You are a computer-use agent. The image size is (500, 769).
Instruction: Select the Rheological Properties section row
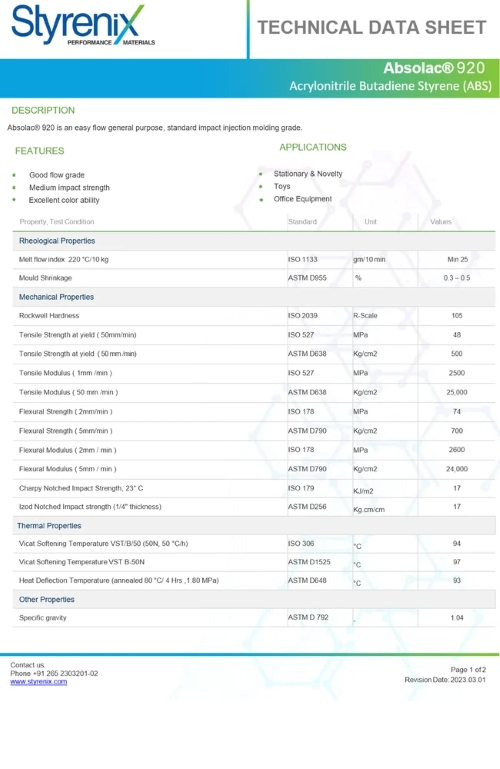254,241
